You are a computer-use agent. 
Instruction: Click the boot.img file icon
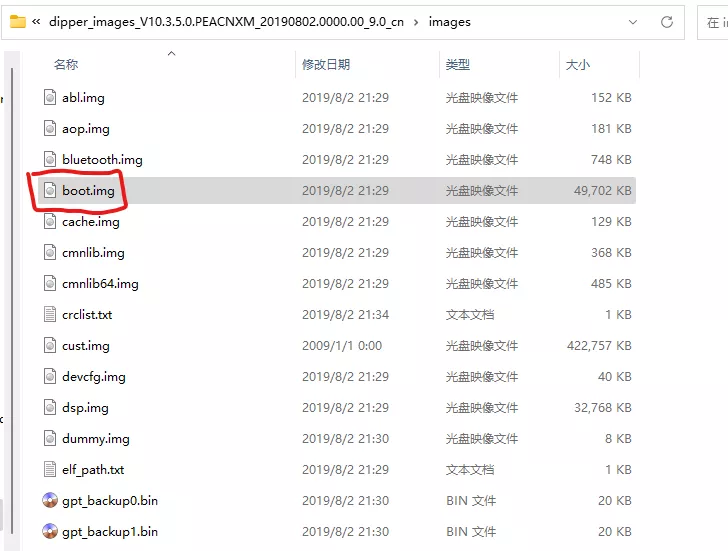click(x=50, y=190)
